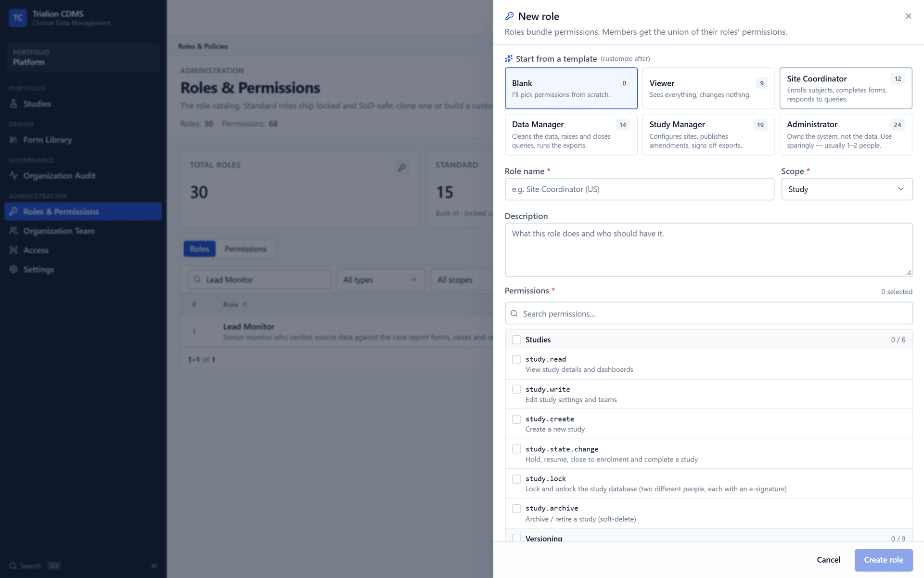Enable the study.read permission checkbox
This screenshot has height=578, width=924.
(516, 359)
